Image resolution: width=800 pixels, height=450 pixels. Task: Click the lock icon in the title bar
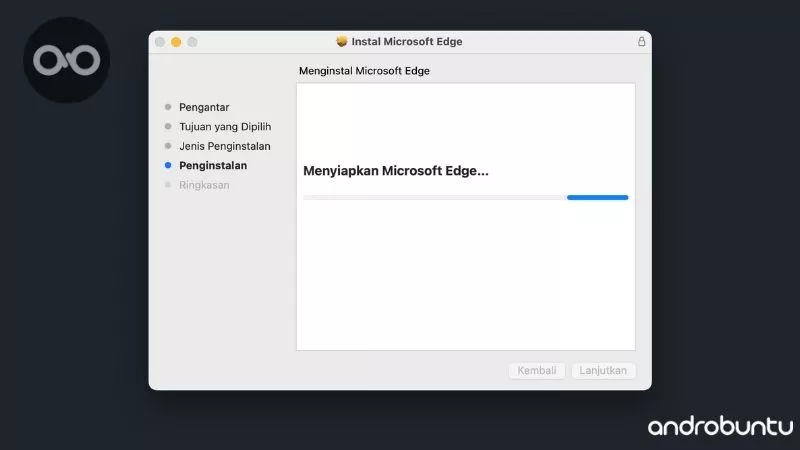(641, 42)
